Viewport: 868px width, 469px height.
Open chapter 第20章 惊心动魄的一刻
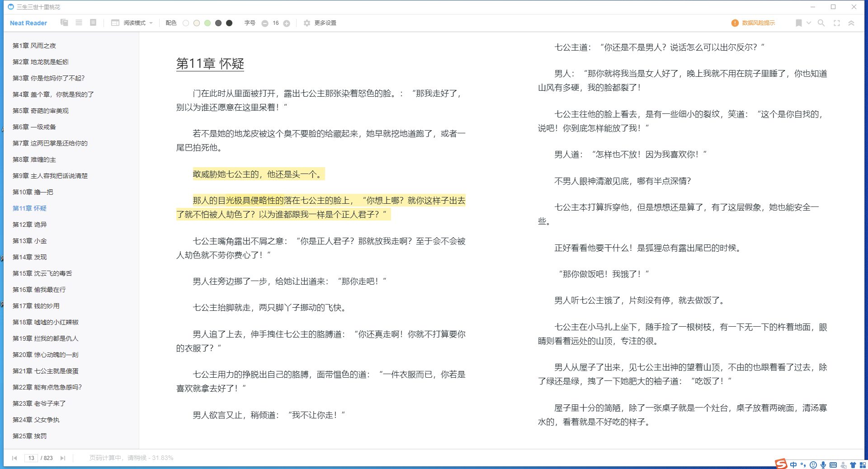pos(46,355)
